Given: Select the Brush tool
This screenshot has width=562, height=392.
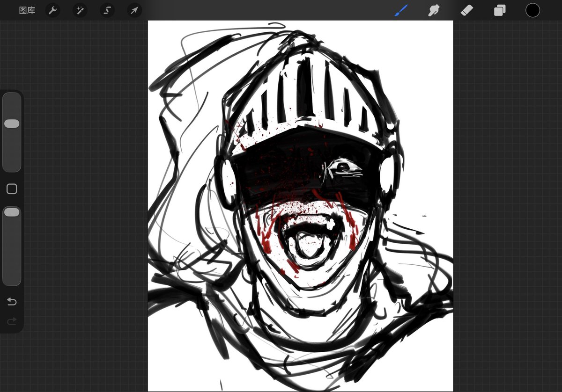Looking at the screenshot, I should [401, 10].
